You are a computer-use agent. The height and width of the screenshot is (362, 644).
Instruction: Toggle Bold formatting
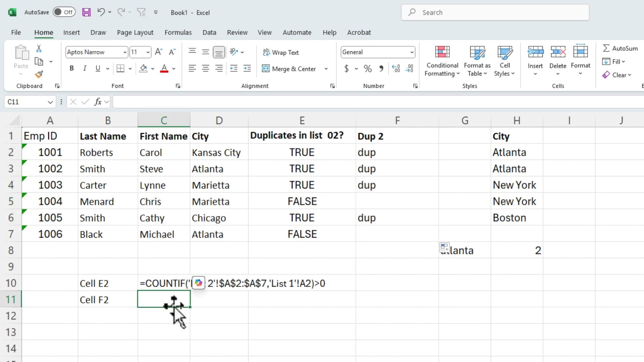[x=71, y=68]
